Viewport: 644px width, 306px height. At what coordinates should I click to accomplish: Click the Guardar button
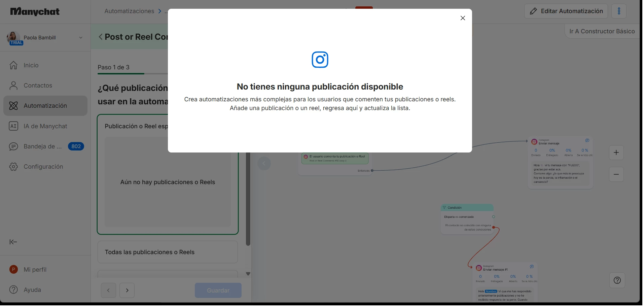click(x=218, y=290)
